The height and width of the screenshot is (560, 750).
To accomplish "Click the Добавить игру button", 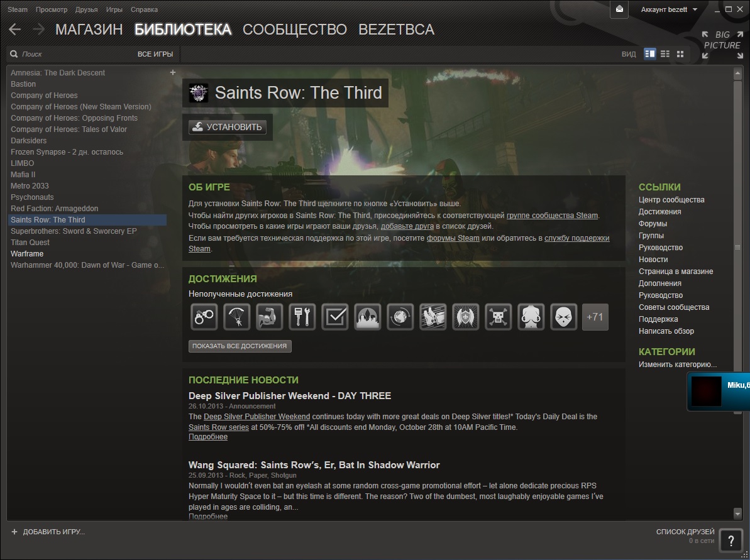I will click(x=48, y=532).
